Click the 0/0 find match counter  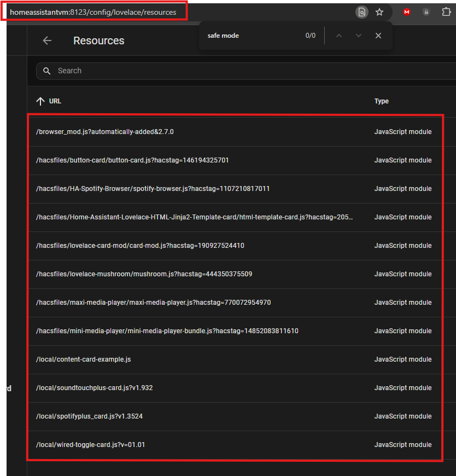pos(310,36)
